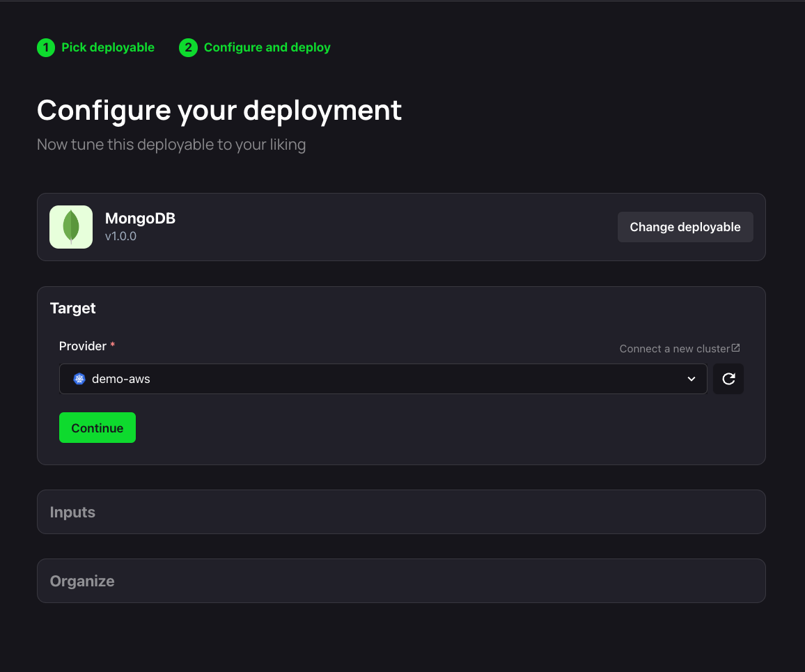
Task: Click the chevron arrow in Provider dropdown
Action: point(691,379)
